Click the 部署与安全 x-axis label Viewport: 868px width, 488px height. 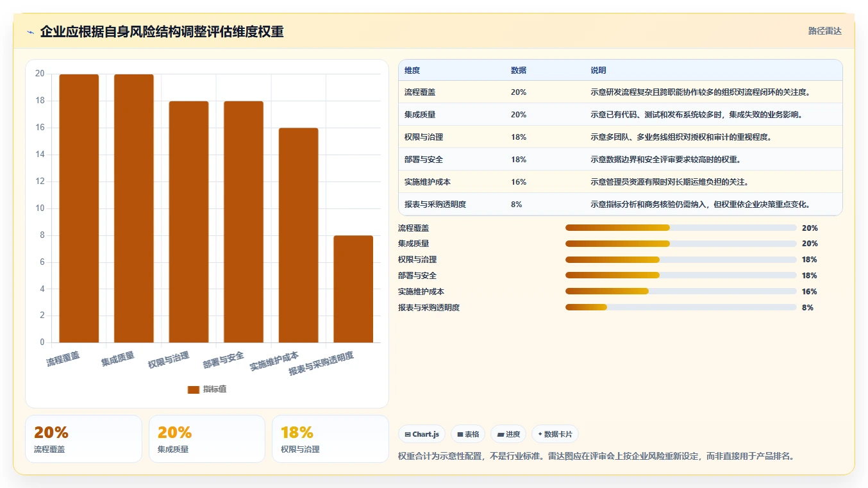coord(224,360)
